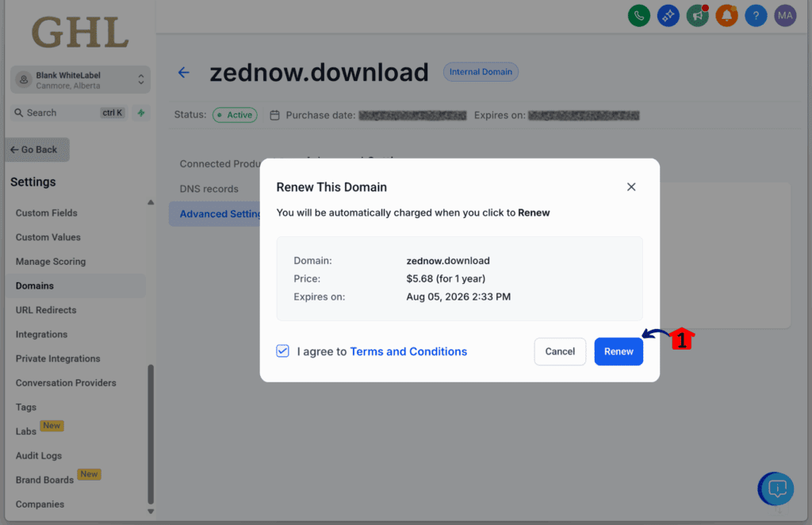Open Tags settings
Image resolution: width=812 pixels, height=525 pixels.
coord(26,408)
